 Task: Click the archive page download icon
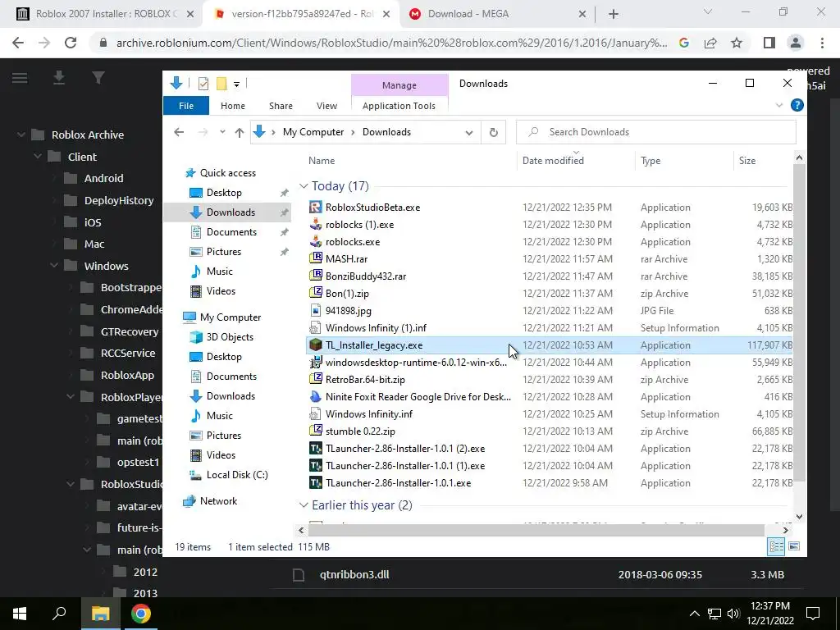[59, 78]
